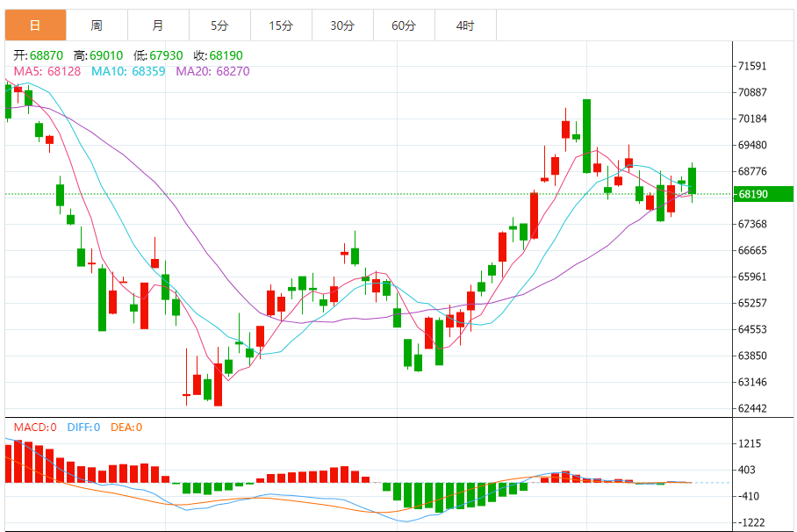Click the 63850 price axis label

point(752,356)
